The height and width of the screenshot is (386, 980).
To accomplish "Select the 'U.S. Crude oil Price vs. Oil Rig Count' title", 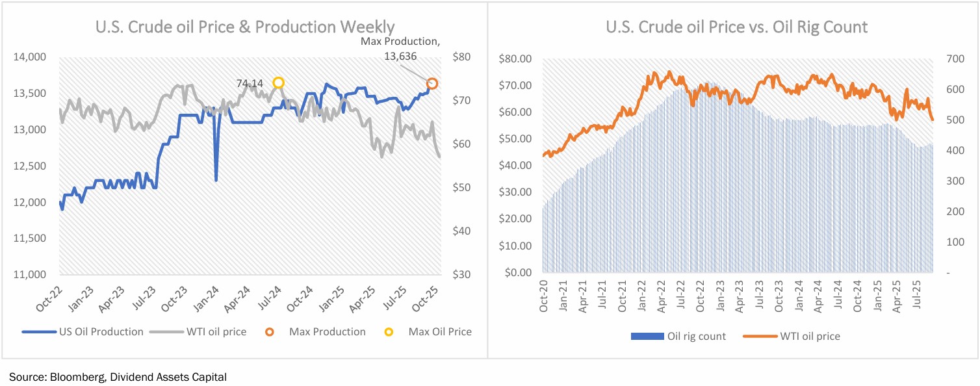I will [x=738, y=27].
